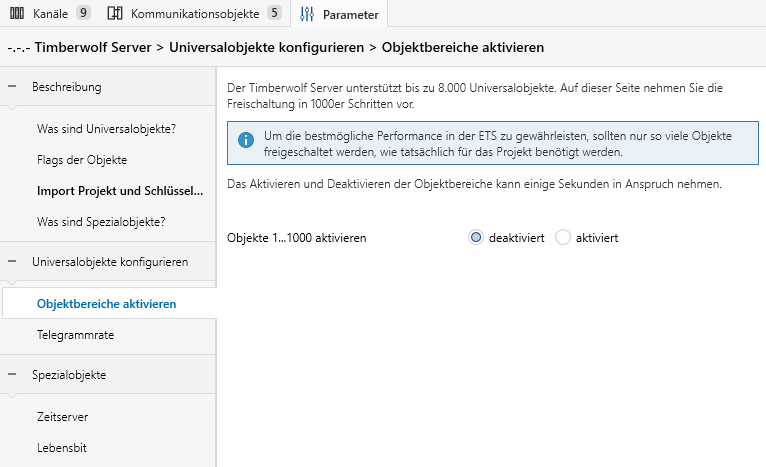
Task: Click the Parameter sliders icon
Action: (307, 14)
